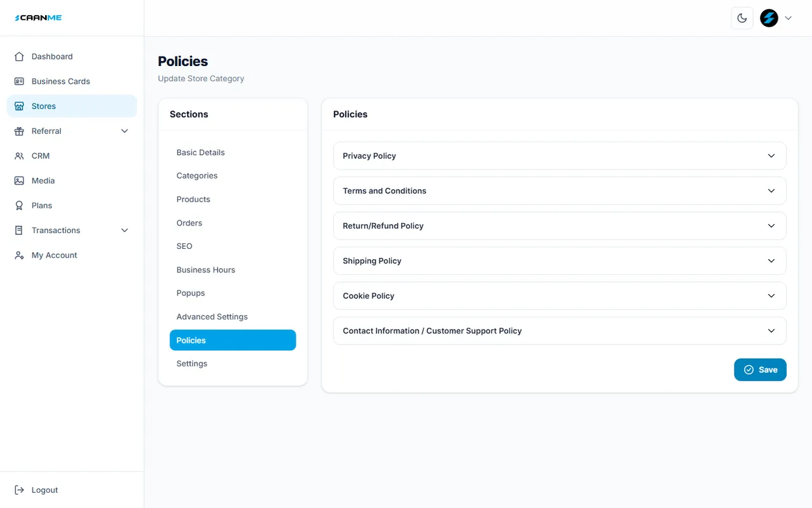Click the My Account user icon
This screenshot has width=812, height=508.
19,255
